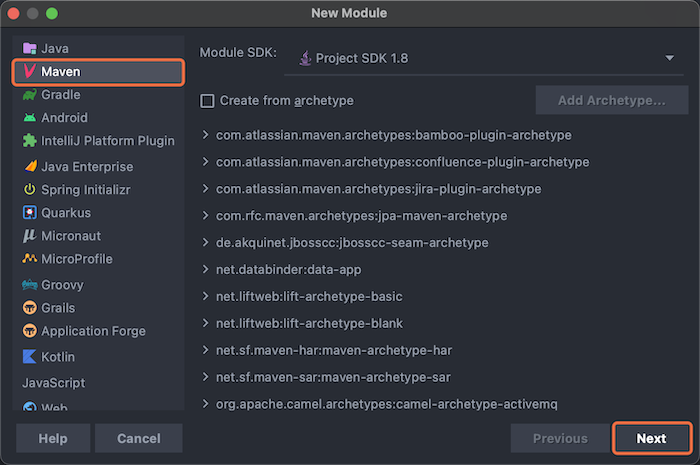This screenshot has width=700, height=465.
Task: Click the Grails icon
Action: click(x=29, y=307)
